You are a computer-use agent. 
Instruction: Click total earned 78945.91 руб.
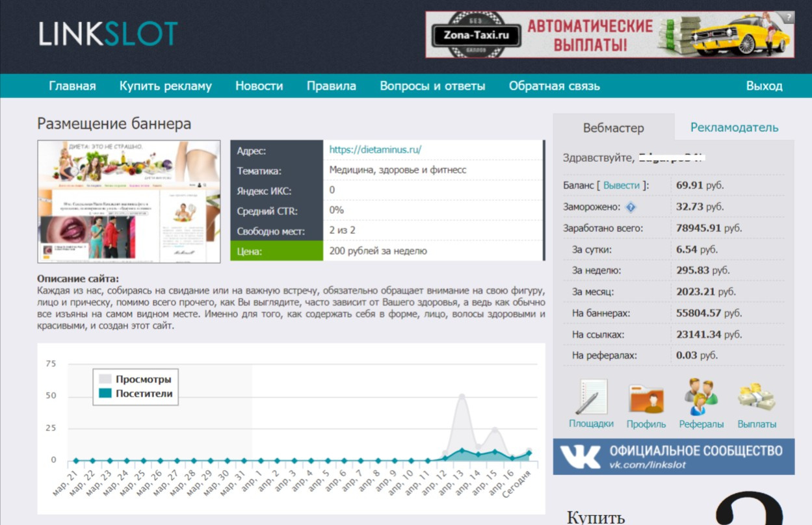[709, 228]
